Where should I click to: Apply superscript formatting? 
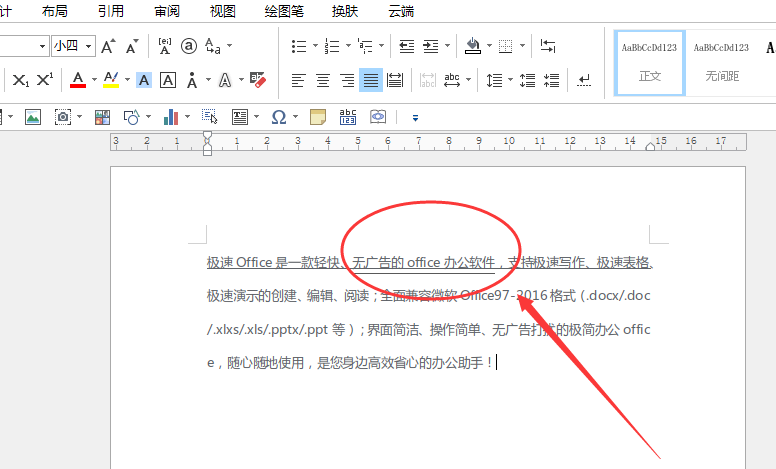(45, 80)
